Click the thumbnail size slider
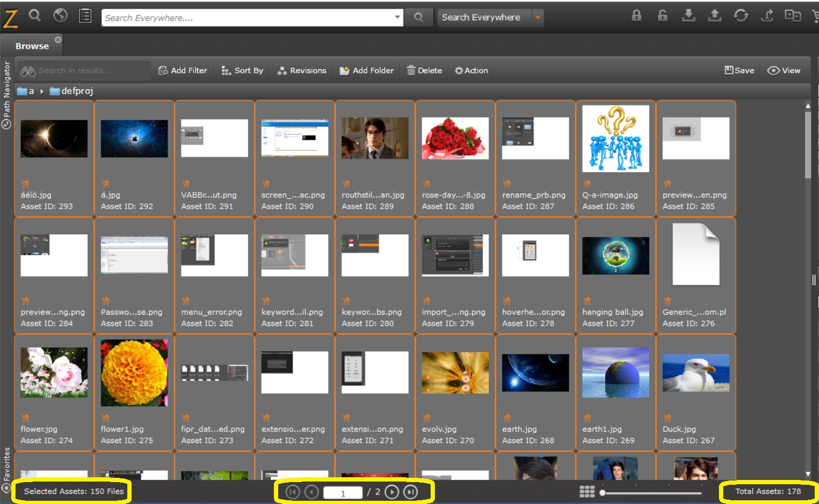Viewport: 819px width, 504px height. point(652,493)
